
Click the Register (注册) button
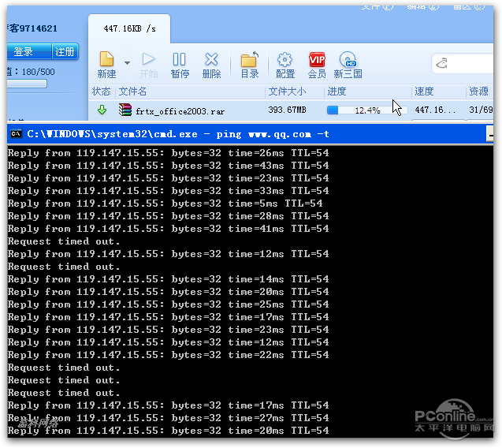coord(65,52)
